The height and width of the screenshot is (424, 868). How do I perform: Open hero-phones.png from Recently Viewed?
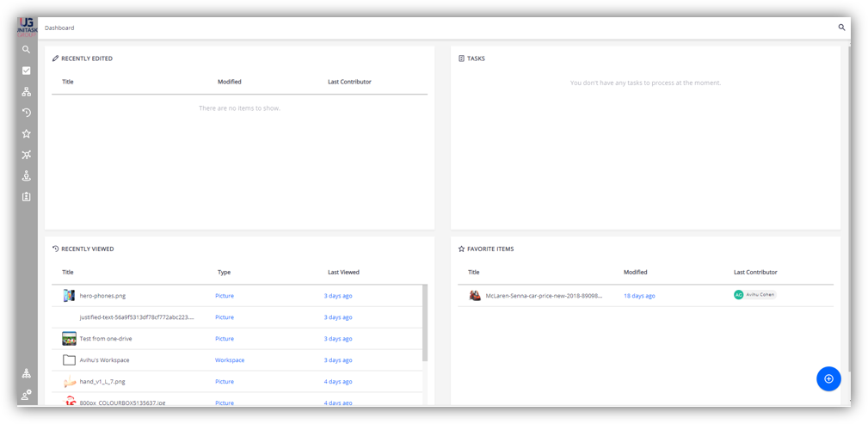102,296
